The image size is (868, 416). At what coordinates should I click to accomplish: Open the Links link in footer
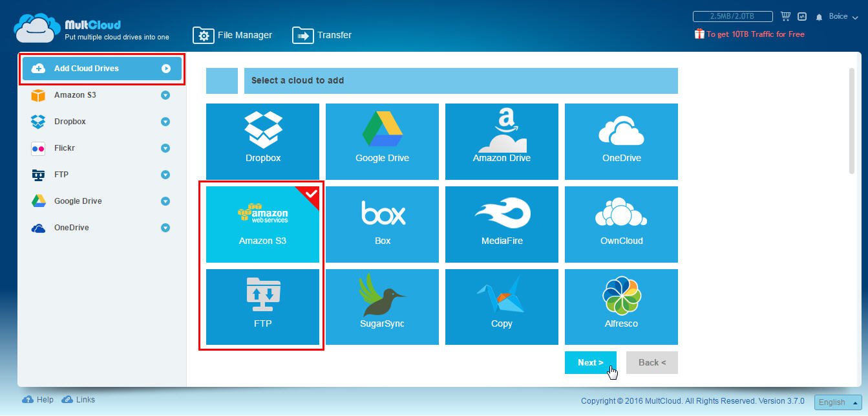[79, 400]
